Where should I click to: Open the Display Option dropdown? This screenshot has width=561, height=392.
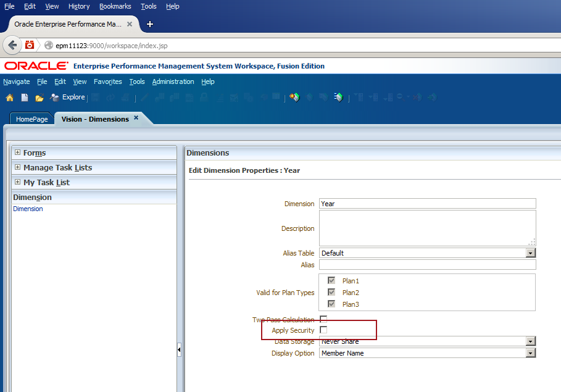[531, 353]
